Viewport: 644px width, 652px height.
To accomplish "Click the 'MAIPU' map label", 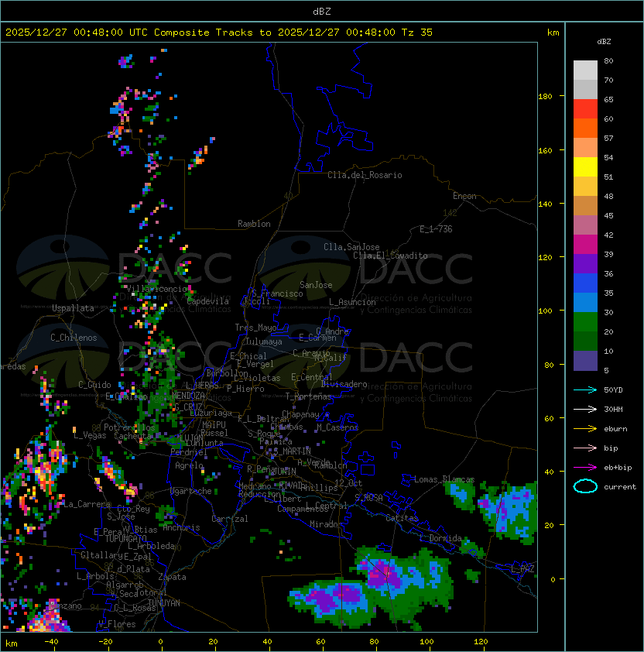I will [214, 425].
